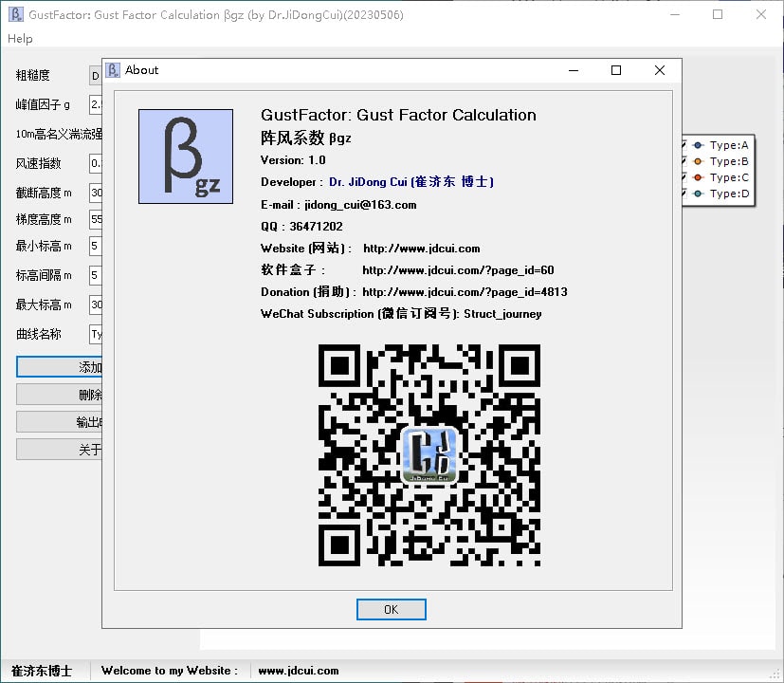Minimize the About dialog
Viewport: 784px width, 683px height.
pos(573,70)
